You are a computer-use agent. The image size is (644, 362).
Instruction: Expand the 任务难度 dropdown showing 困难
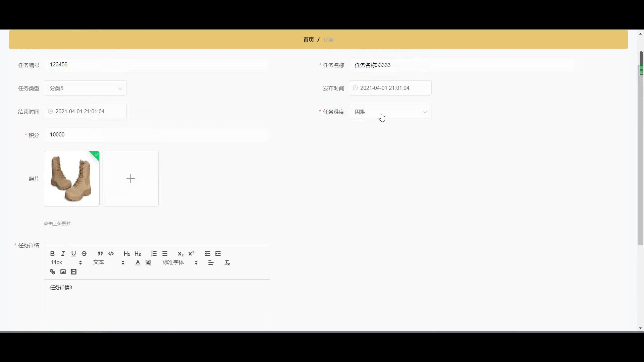click(390, 112)
